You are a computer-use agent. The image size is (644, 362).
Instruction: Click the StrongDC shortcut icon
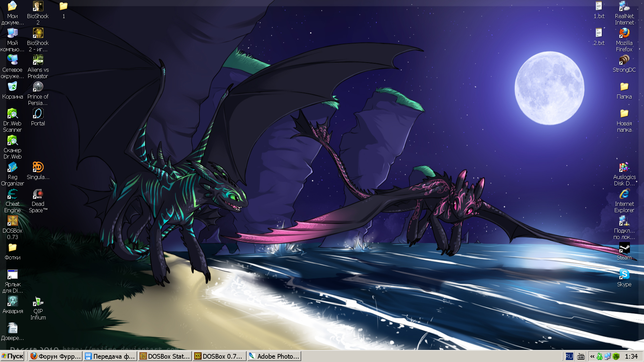point(624,60)
